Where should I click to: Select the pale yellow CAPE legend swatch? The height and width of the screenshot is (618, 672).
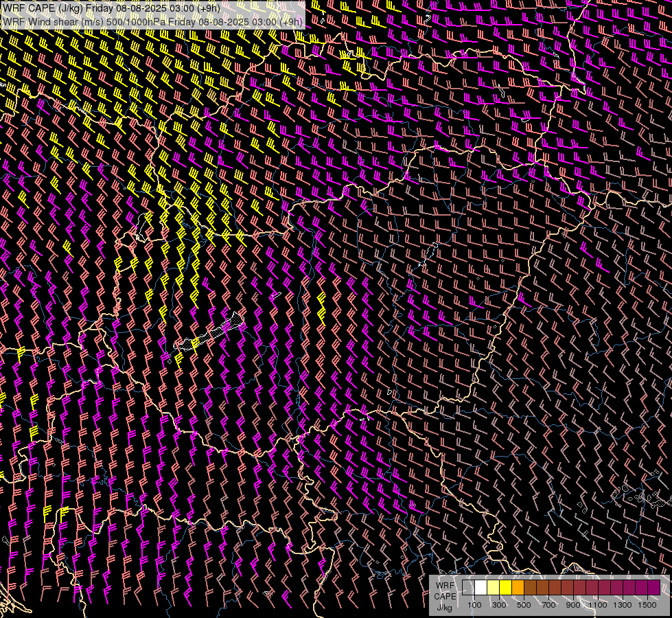pyautogui.click(x=494, y=587)
